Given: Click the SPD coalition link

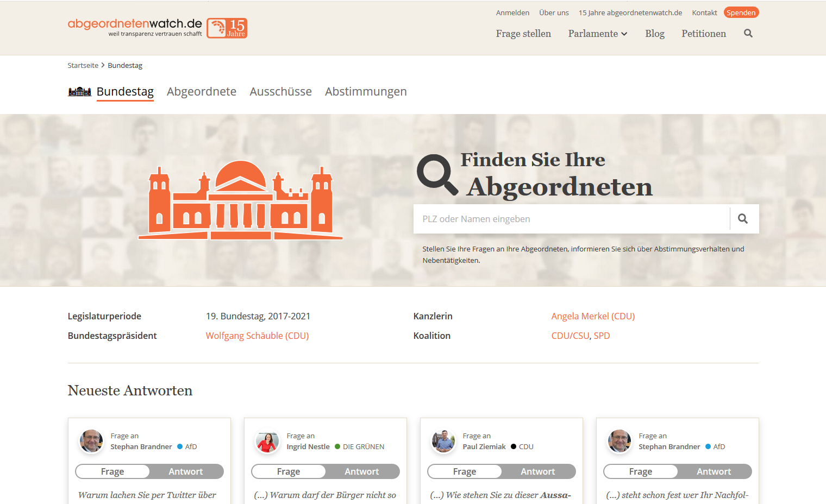Looking at the screenshot, I should [602, 336].
